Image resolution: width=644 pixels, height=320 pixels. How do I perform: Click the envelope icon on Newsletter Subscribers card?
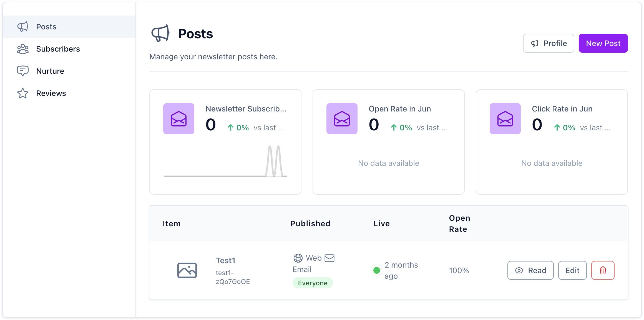point(179,119)
